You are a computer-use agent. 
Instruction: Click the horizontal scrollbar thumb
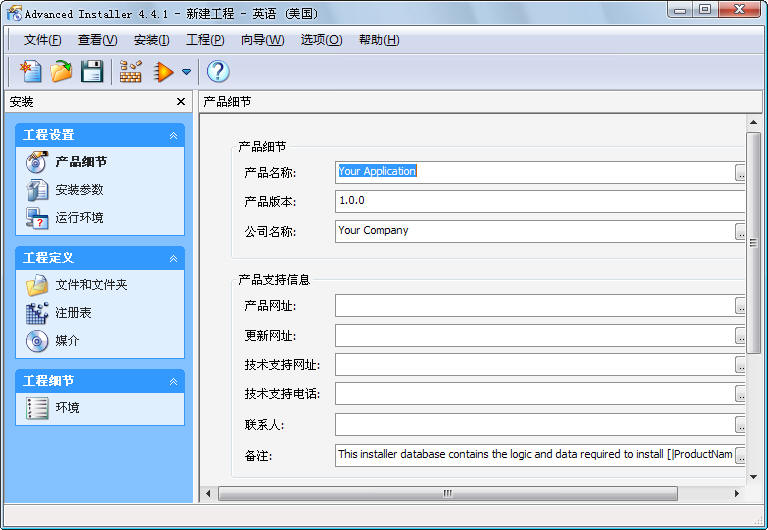point(448,493)
